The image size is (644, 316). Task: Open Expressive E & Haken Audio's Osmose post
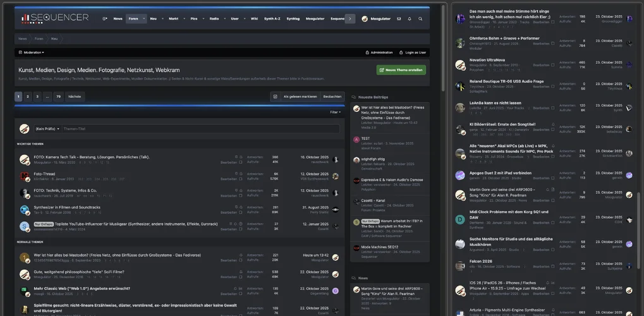pyautogui.click(x=392, y=180)
